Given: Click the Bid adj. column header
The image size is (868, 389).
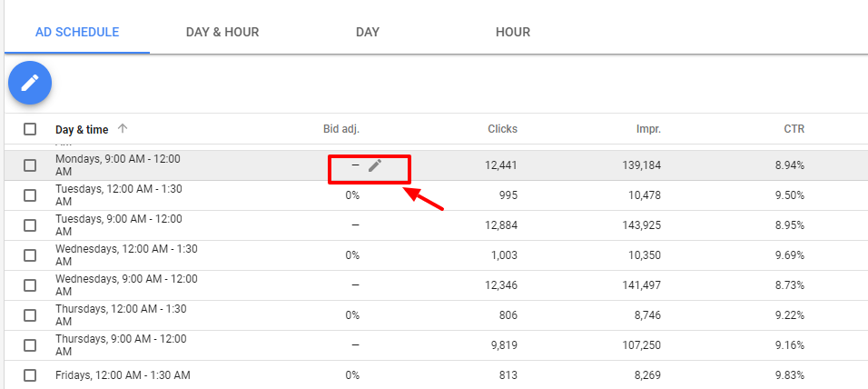Looking at the screenshot, I should pos(341,129).
